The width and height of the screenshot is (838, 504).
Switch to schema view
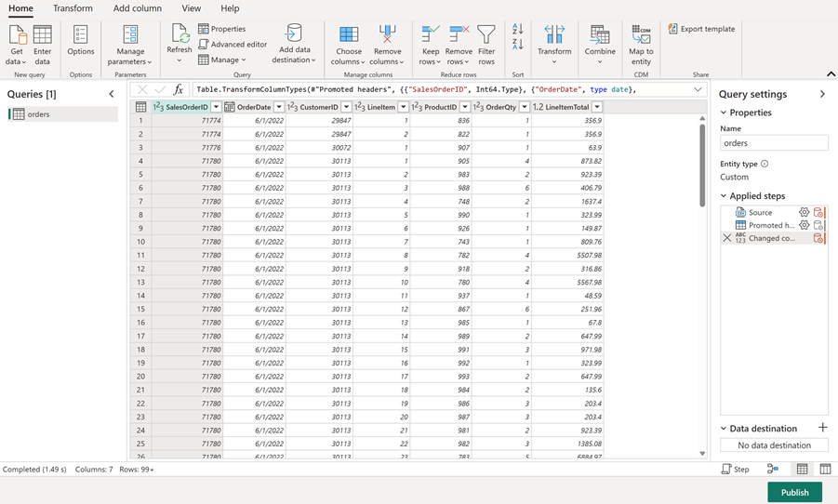[x=825, y=470]
